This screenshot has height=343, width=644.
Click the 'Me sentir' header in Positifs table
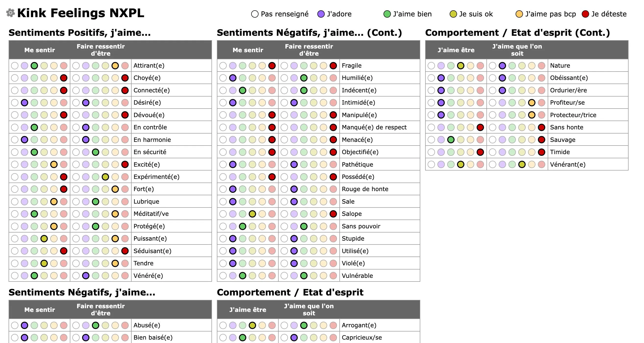(x=39, y=50)
